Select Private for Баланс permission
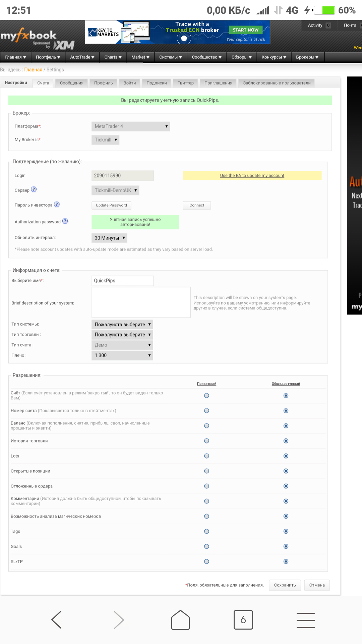The width and height of the screenshot is (362, 644). [x=206, y=426]
